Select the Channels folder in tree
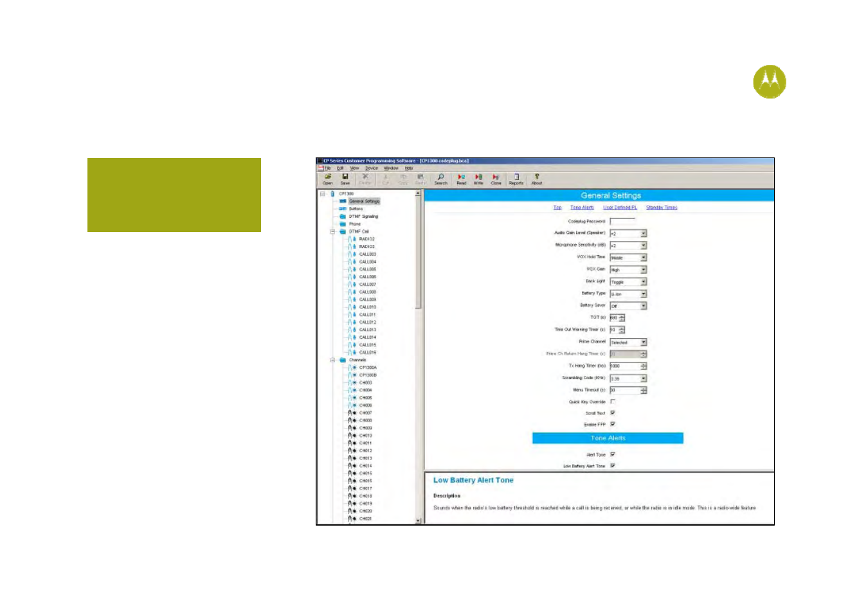Image resolution: width=868 pixels, height=613 pixels. coord(357,360)
